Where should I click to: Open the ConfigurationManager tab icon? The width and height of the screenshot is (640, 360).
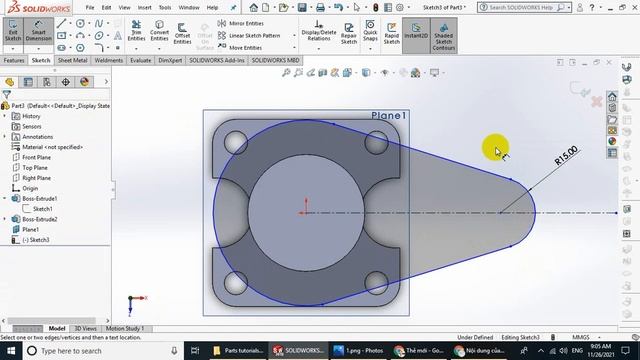tap(47, 82)
